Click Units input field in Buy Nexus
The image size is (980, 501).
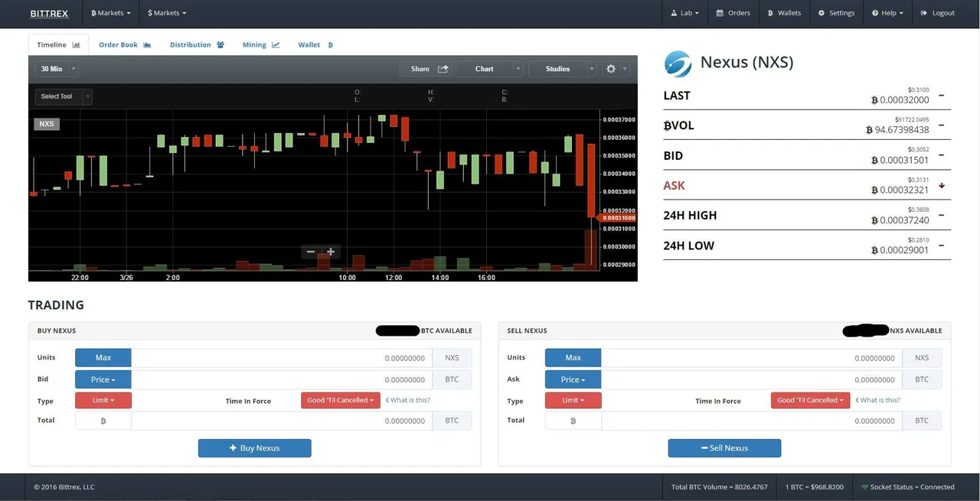pos(282,358)
